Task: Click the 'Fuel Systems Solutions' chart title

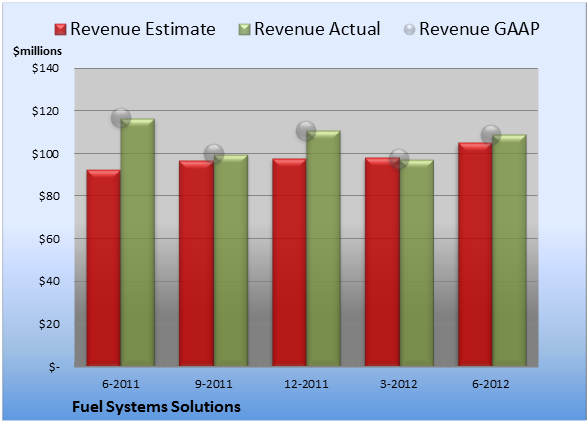Action: pyautogui.click(x=156, y=407)
